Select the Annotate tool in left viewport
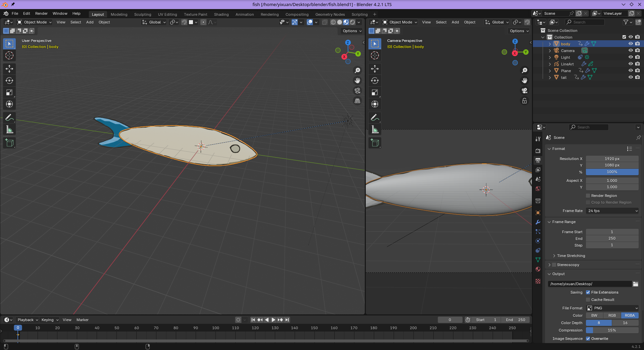This screenshot has width=644, height=350. pos(9,117)
